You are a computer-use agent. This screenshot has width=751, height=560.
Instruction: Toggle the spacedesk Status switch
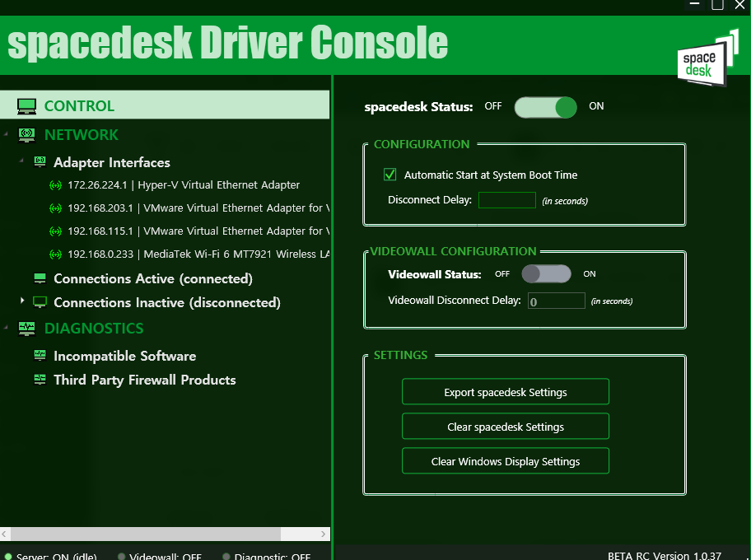point(545,107)
